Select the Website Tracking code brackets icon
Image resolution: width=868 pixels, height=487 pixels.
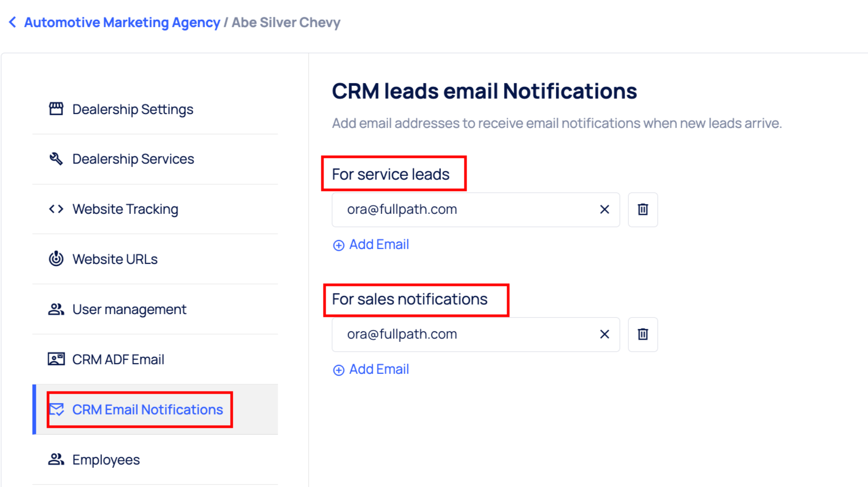pyautogui.click(x=57, y=209)
